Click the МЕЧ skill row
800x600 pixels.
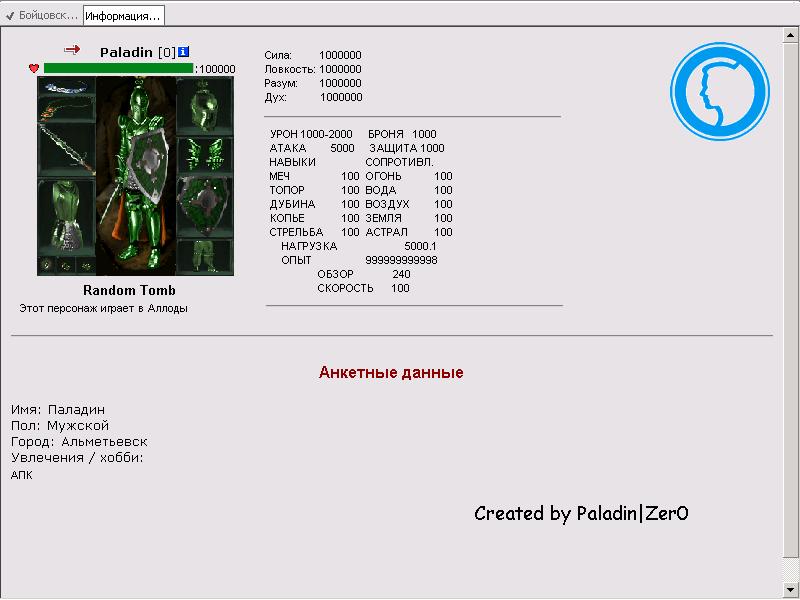(314, 176)
